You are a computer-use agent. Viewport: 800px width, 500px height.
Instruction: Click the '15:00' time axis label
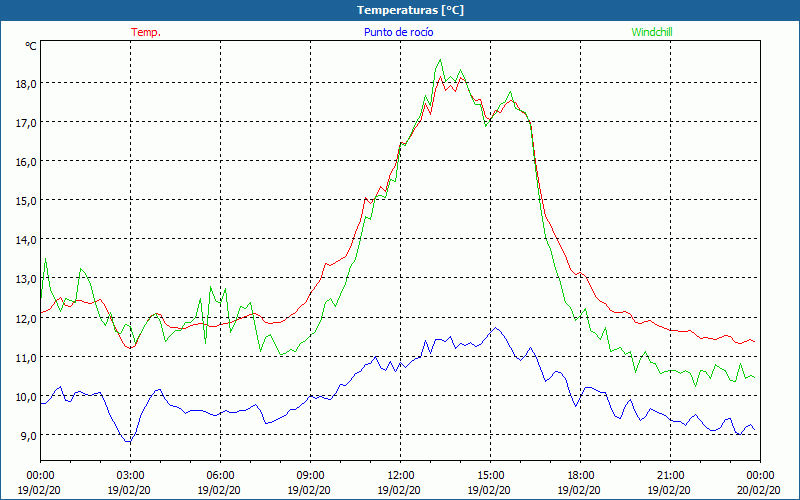pyautogui.click(x=490, y=475)
